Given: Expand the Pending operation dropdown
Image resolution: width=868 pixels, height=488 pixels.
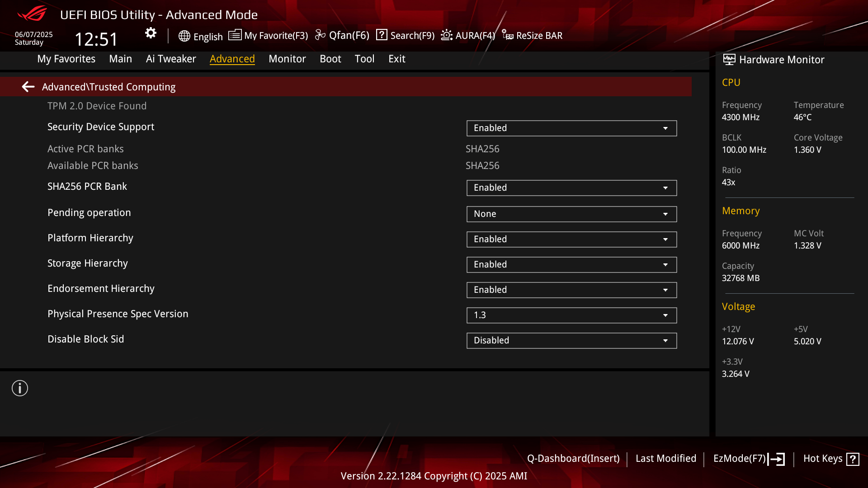Looking at the screenshot, I should pyautogui.click(x=571, y=214).
